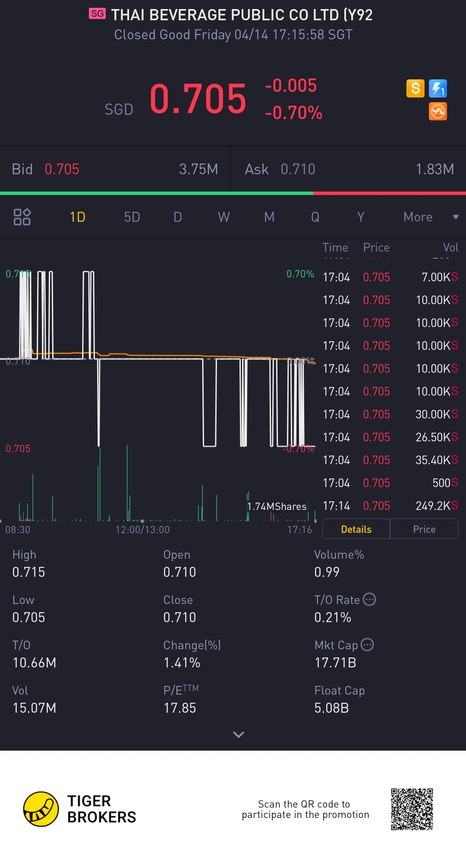This screenshot has width=466, height=868.
Task: Tap the Float Cap 5.08B value
Action: (331, 708)
